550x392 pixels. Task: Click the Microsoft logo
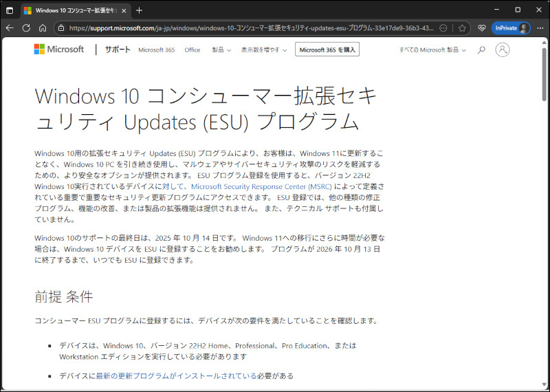tap(59, 50)
